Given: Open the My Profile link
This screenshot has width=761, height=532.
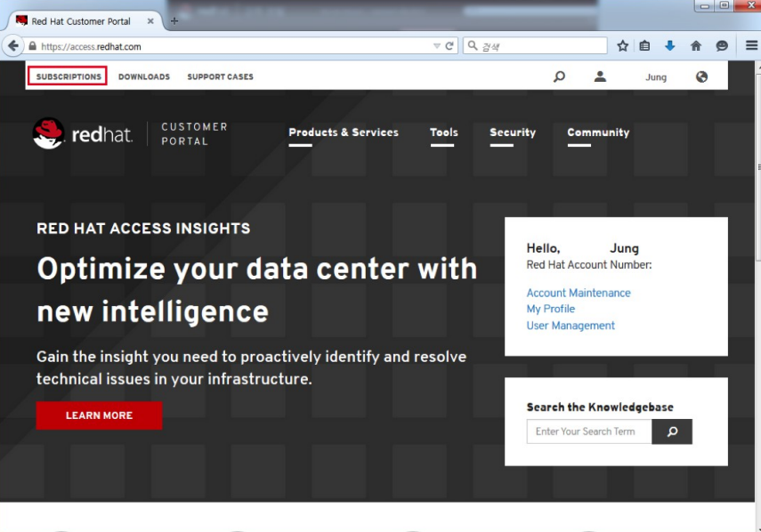Looking at the screenshot, I should 550,309.
